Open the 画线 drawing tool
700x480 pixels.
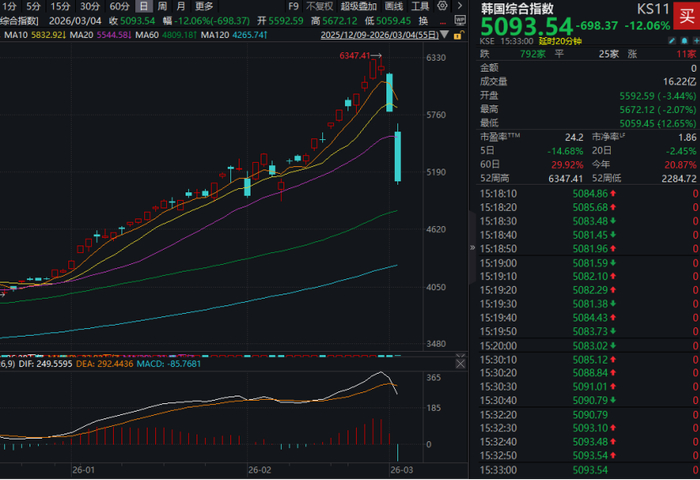(x=394, y=6)
